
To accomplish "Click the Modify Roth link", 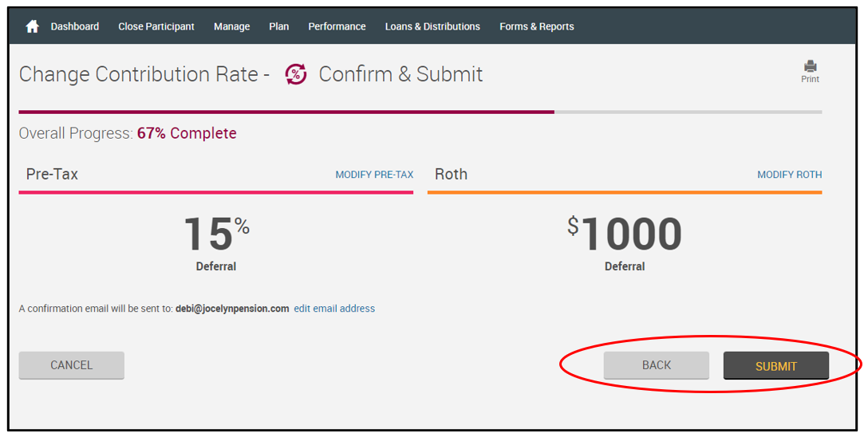I will [x=789, y=175].
